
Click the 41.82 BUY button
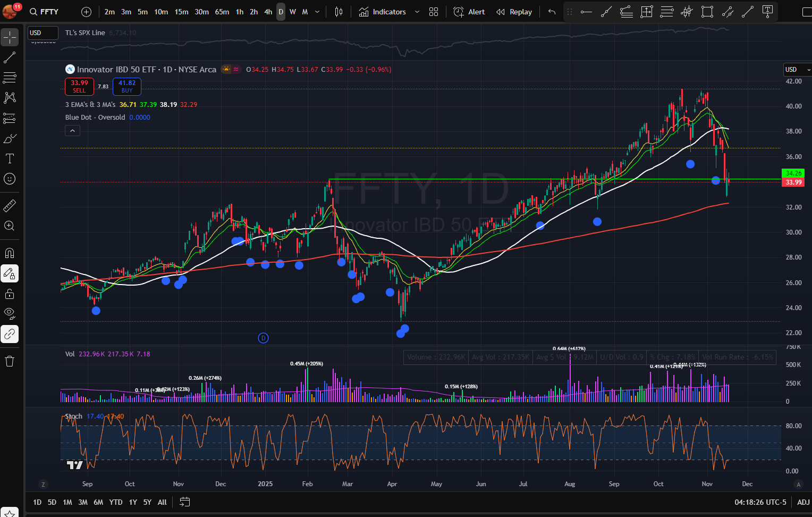(x=127, y=86)
